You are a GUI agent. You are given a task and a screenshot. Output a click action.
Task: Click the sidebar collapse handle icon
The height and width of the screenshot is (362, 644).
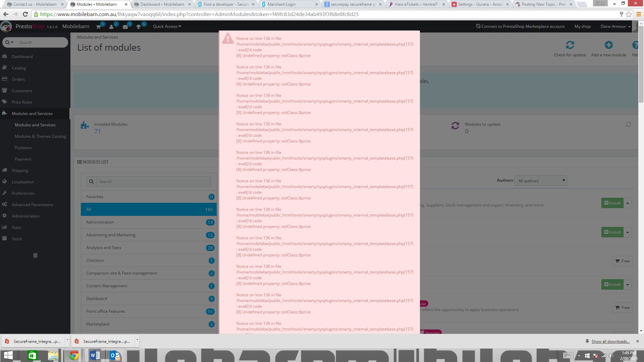[35, 255]
